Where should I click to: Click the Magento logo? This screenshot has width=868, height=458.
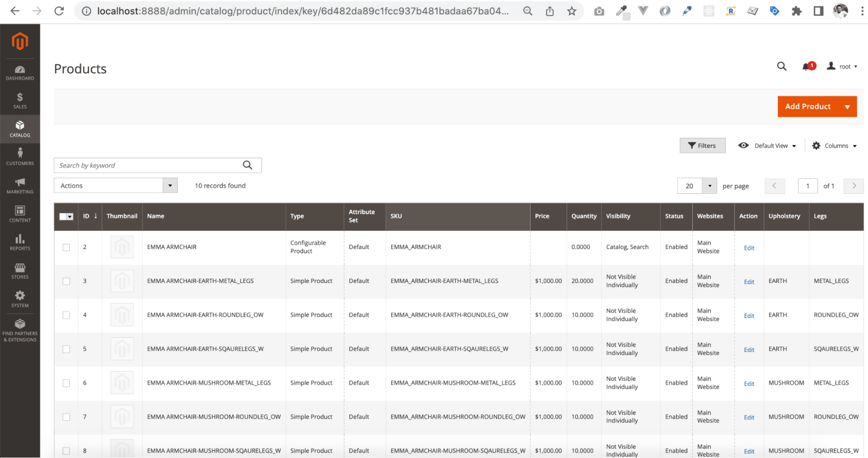coord(20,41)
